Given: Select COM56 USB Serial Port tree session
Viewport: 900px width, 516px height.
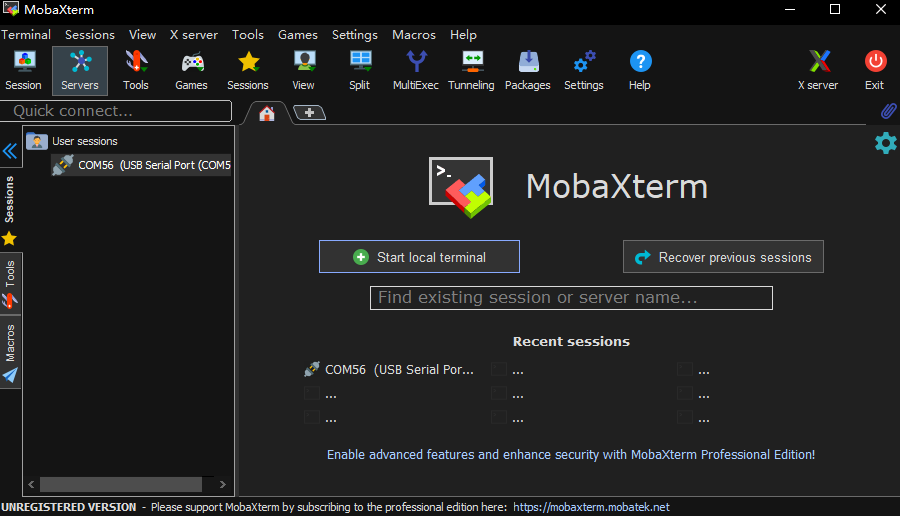Looking at the screenshot, I should pos(141,165).
